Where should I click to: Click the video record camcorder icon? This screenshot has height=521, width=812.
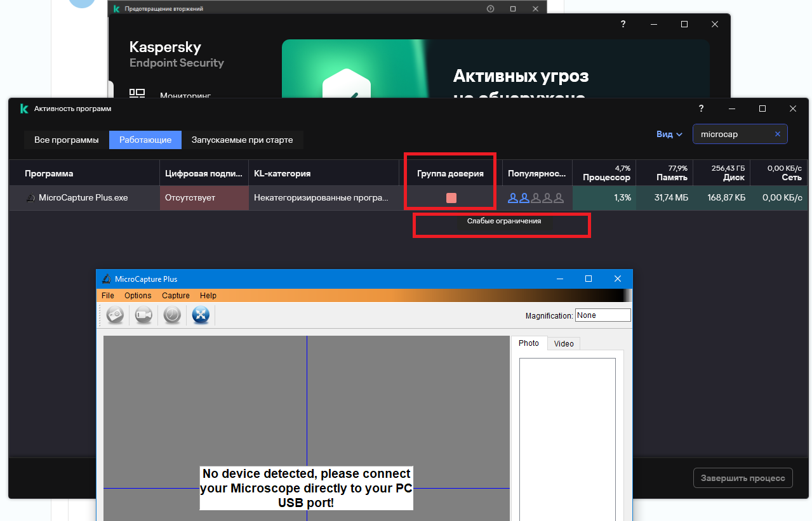(144, 315)
